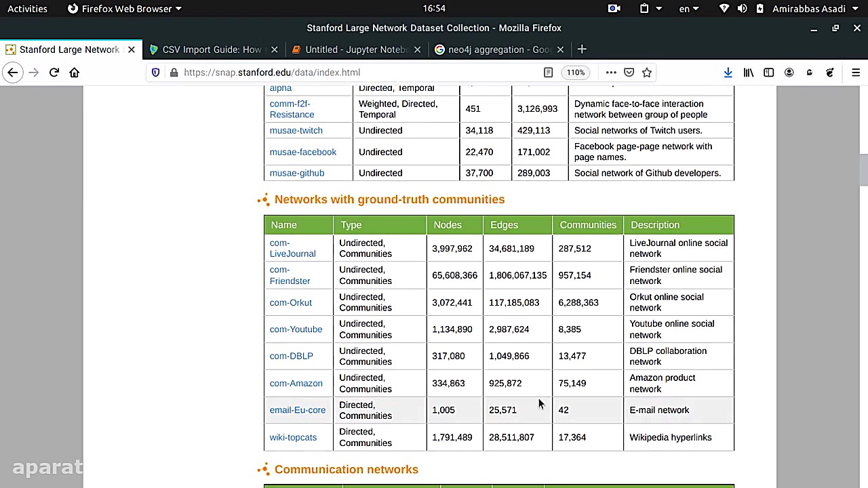This screenshot has height=488, width=868.
Task: Open the Firefox hamburger menu
Action: pos(855,73)
